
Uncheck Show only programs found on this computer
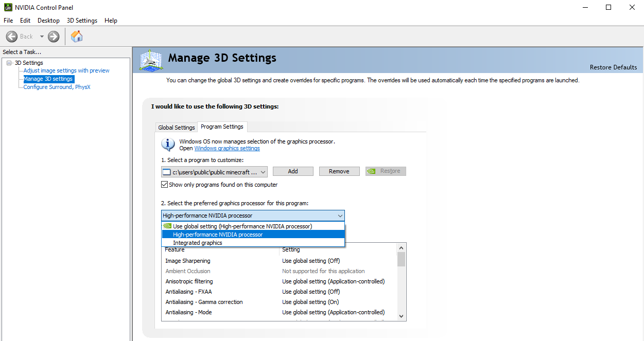[165, 185]
